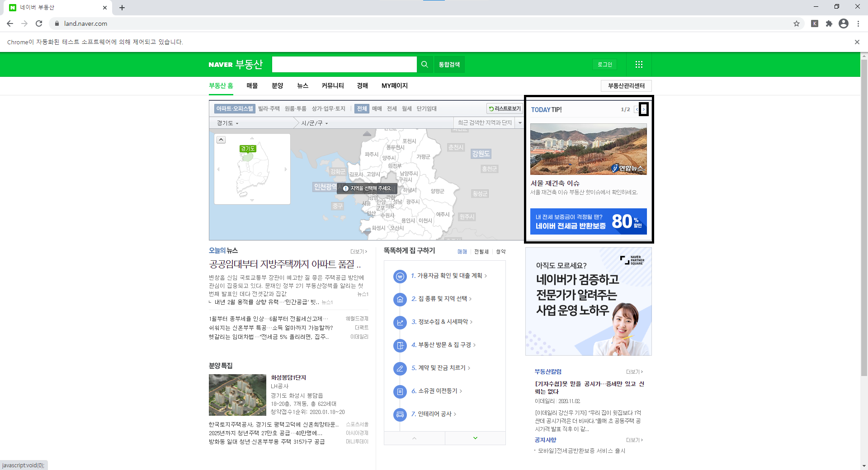868x470 pixels.
Task: Click the K extension icon
Action: click(815, 23)
